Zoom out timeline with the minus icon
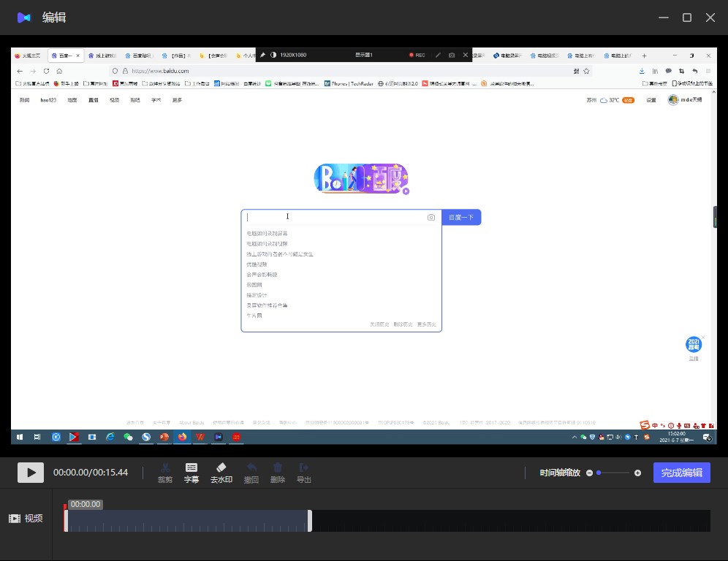Viewport: 728px width, 561px height. (589, 473)
